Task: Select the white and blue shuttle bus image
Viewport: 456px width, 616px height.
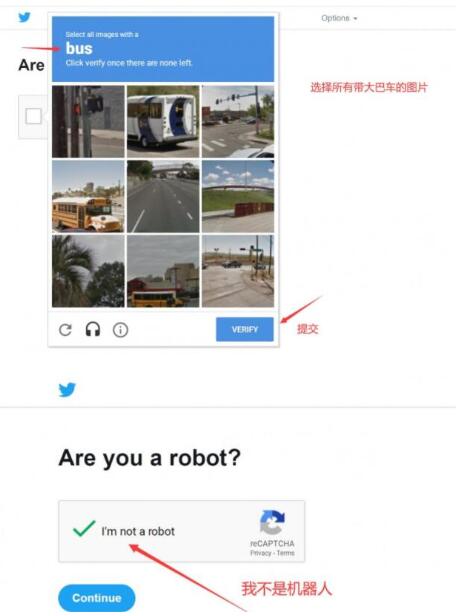Action: (163, 121)
